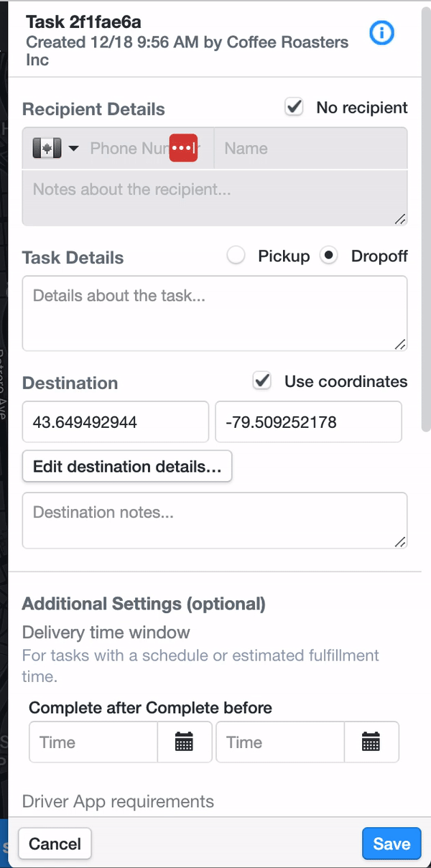Open the blue task info icon
This screenshot has height=868, width=431.
(x=381, y=32)
